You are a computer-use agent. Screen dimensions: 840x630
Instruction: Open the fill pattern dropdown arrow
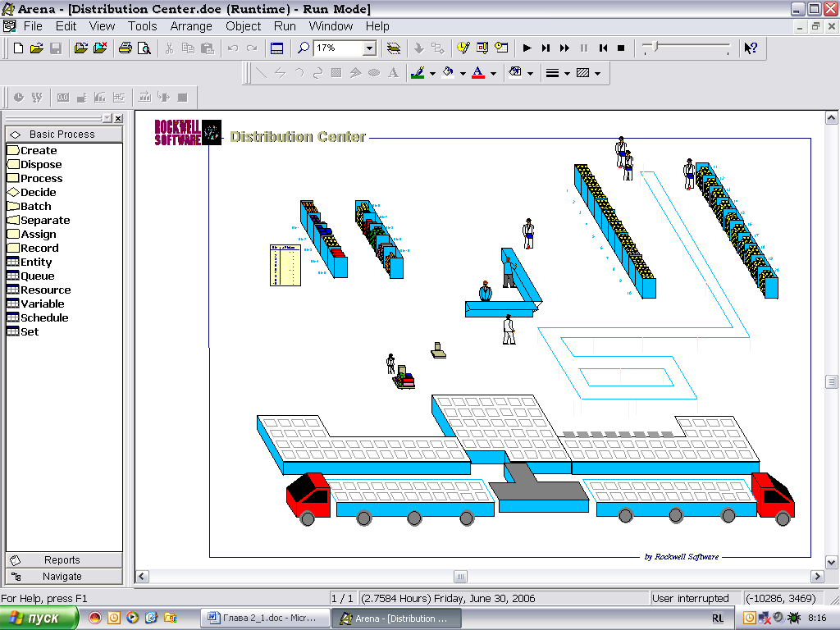click(598, 73)
